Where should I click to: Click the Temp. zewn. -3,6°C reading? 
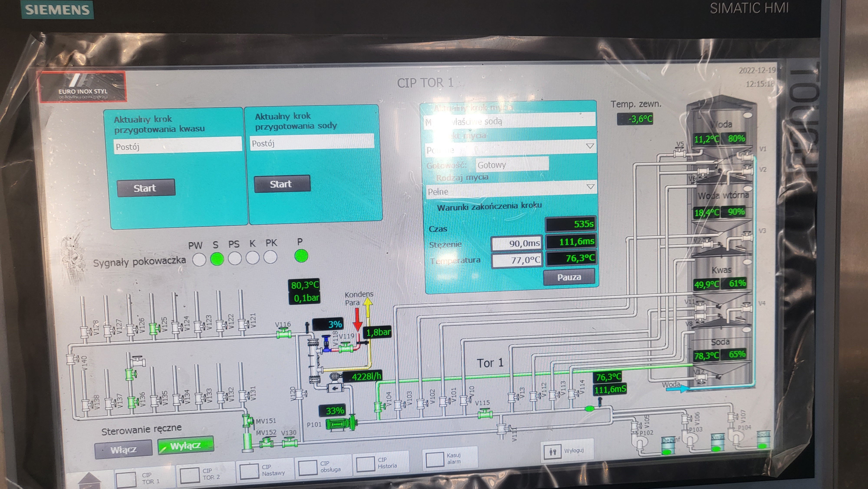coord(635,119)
